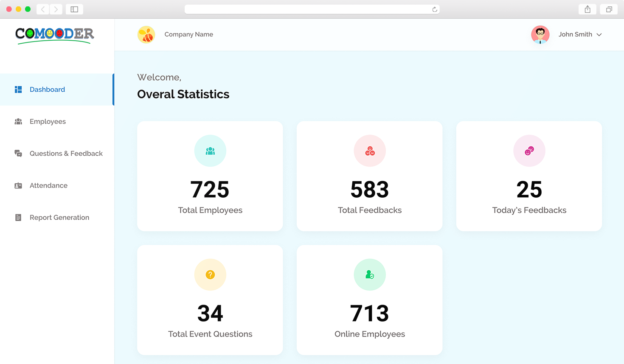Click the Employees group icon in sidebar
This screenshot has width=624, height=364.
18,122
